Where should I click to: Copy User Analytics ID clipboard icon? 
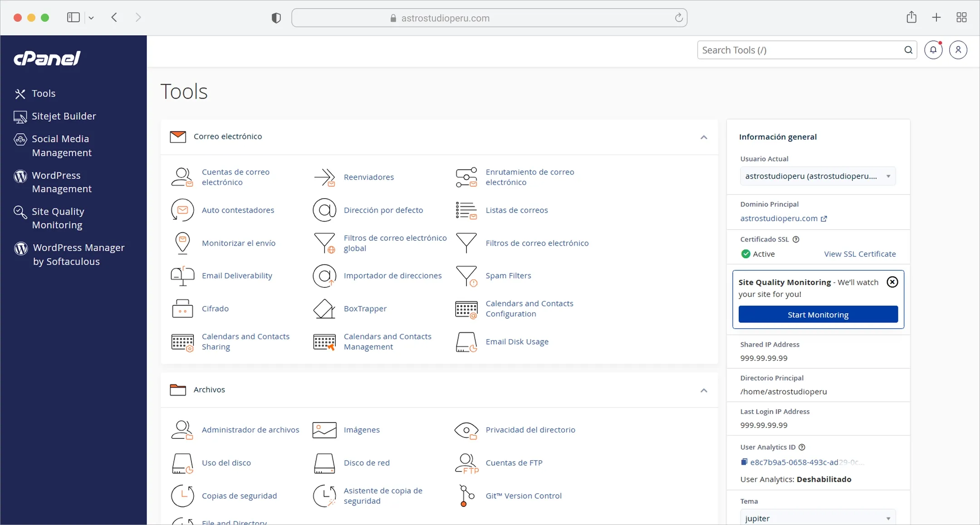[744, 462]
